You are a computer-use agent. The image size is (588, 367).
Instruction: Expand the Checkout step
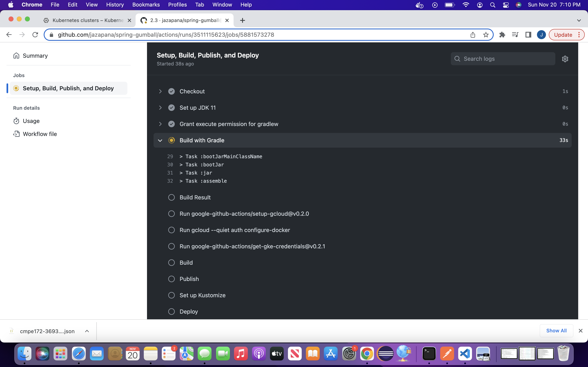click(160, 91)
